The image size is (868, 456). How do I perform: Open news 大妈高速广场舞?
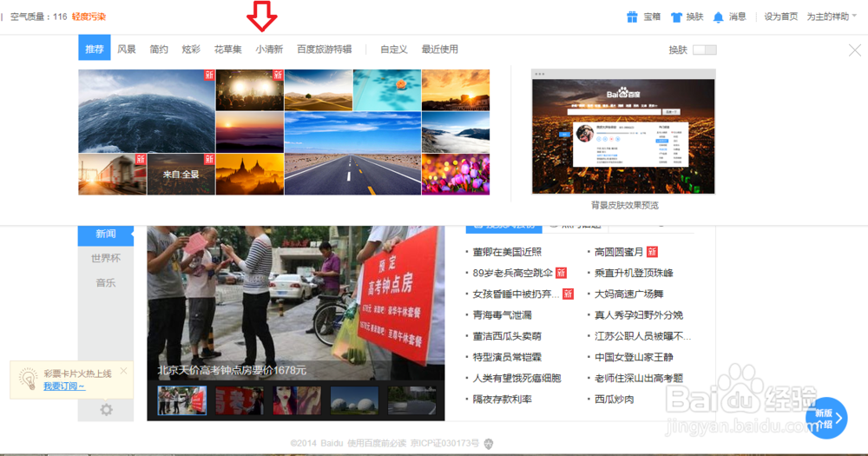[628, 294]
